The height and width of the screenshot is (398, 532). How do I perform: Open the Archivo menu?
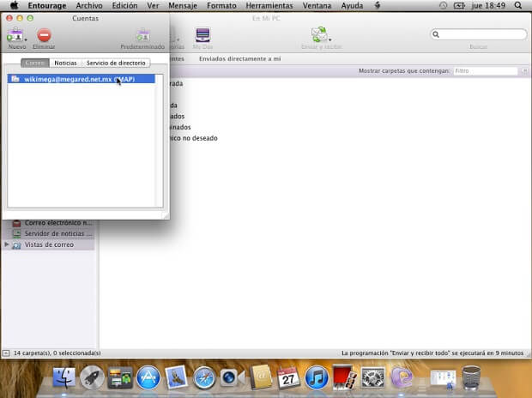[89, 6]
